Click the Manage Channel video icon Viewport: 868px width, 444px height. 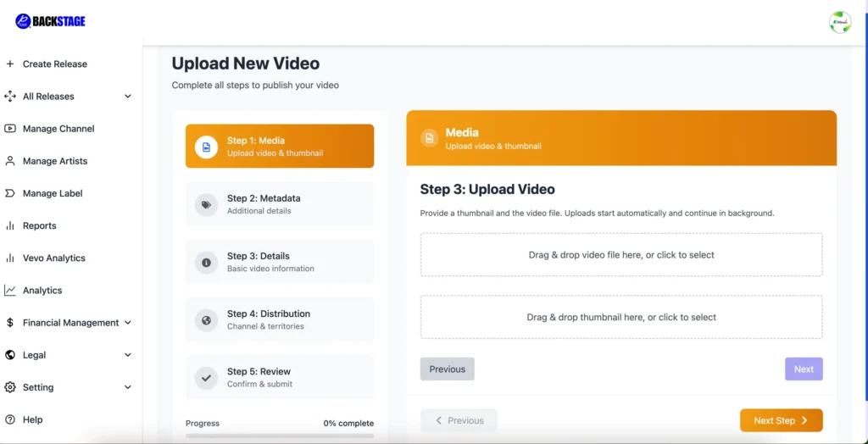tap(10, 129)
